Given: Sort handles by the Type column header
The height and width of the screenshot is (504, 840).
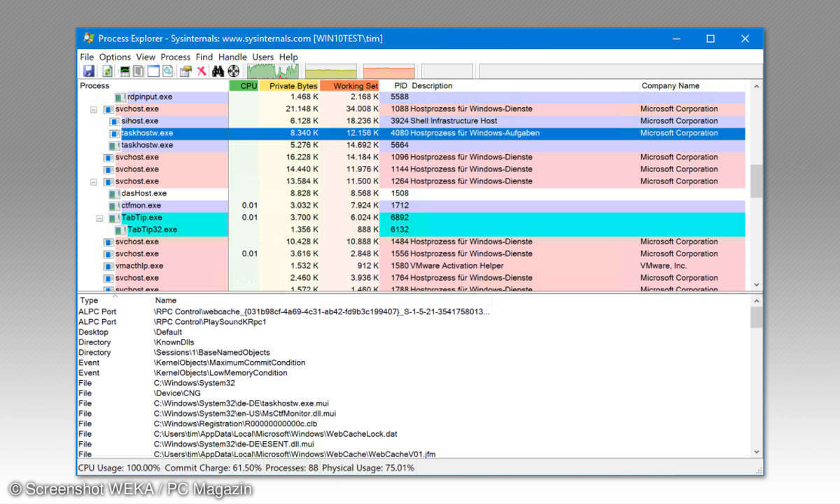Looking at the screenshot, I should click(x=115, y=300).
